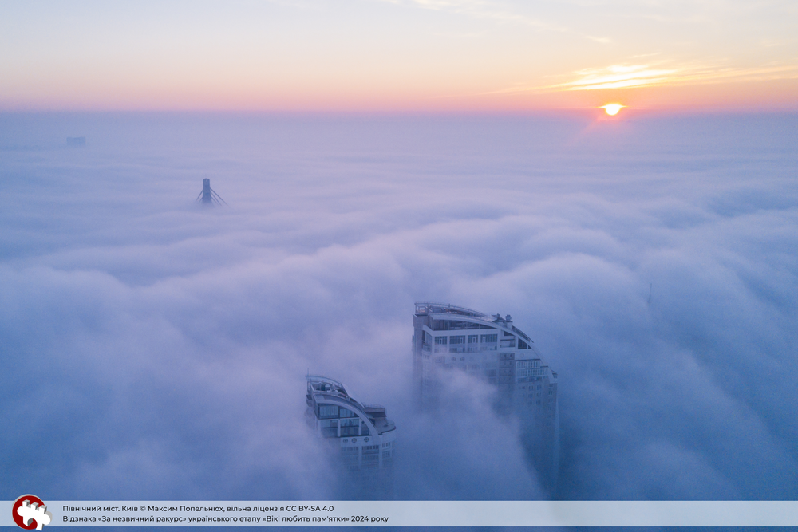Click the title text 'Північний міст. Київ'
The image size is (798, 532).
[100, 508]
